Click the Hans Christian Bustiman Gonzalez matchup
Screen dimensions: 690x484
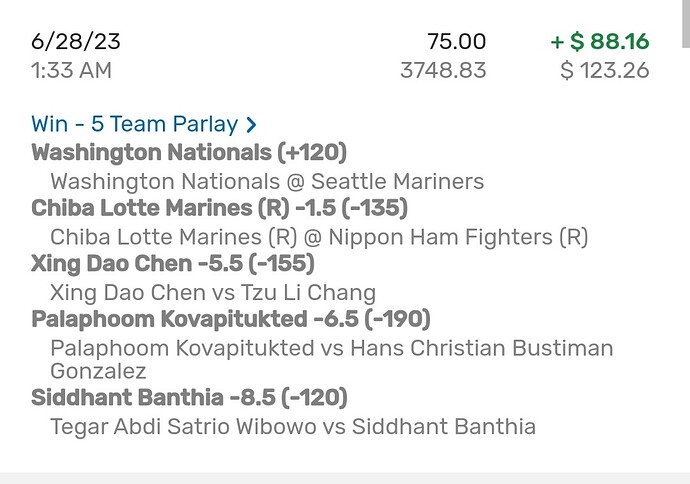[x=331, y=349]
